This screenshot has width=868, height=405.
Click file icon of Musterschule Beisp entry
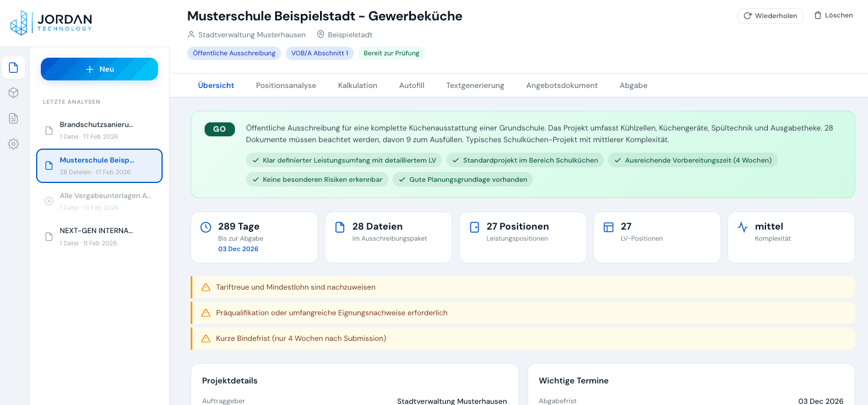[x=49, y=166]
